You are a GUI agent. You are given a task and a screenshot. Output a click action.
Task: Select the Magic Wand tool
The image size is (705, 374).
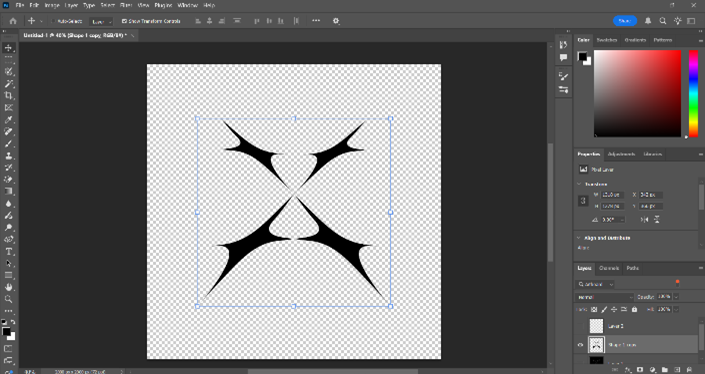(9, 84)
